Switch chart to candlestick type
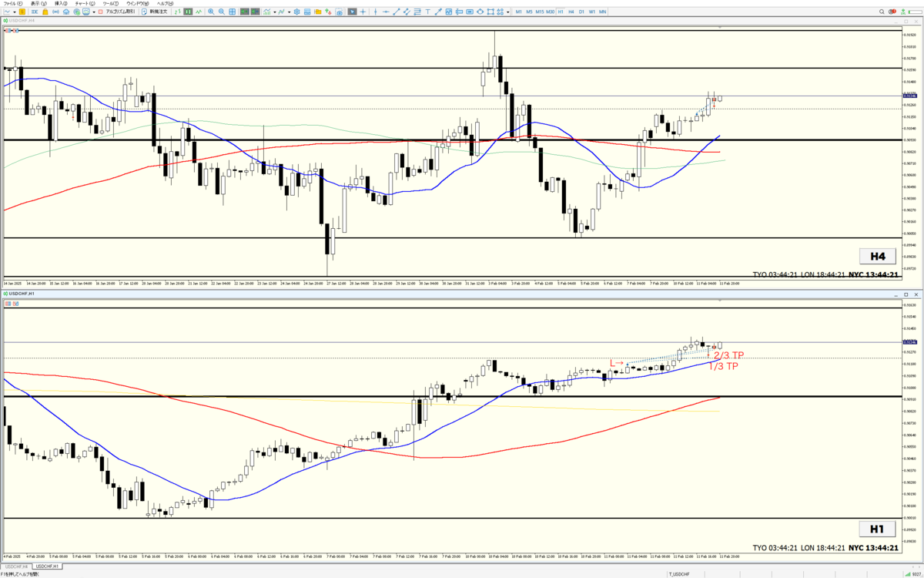The width and height of the screenshot is (924, 578). pos(188,12)
